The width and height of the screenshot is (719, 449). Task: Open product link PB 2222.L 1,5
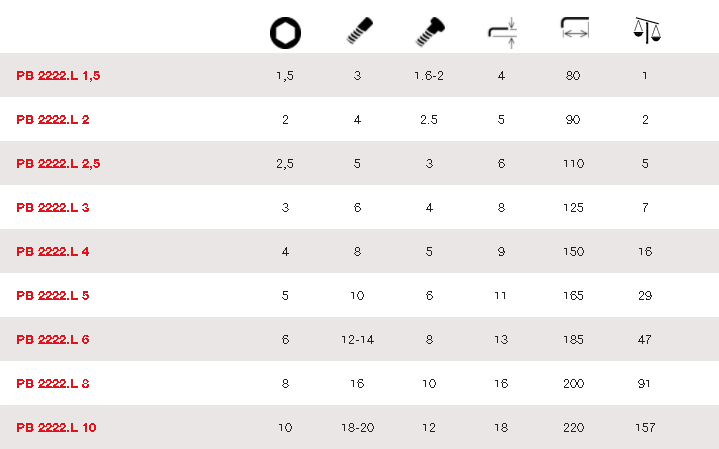pyautogui.click(x=56, y=76)
